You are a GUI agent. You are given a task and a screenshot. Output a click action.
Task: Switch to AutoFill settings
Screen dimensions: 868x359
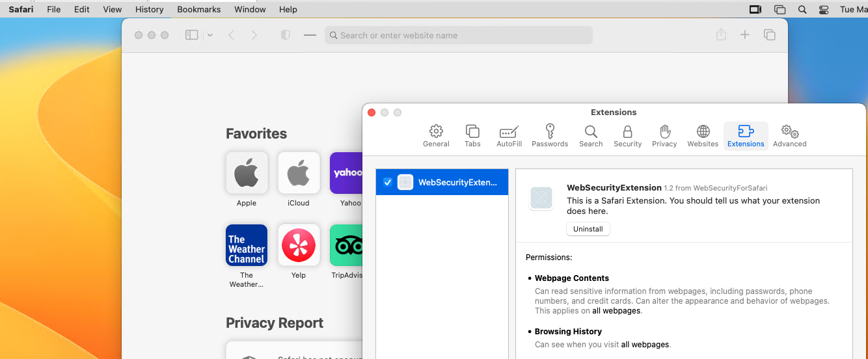509,136
